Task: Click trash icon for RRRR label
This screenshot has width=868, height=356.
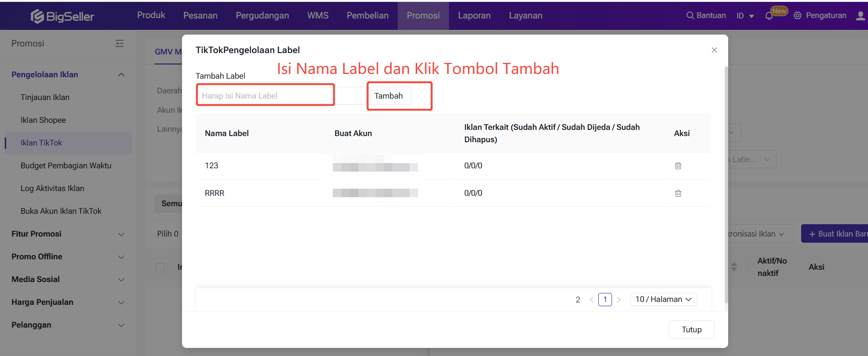Action: coord(678,193)
